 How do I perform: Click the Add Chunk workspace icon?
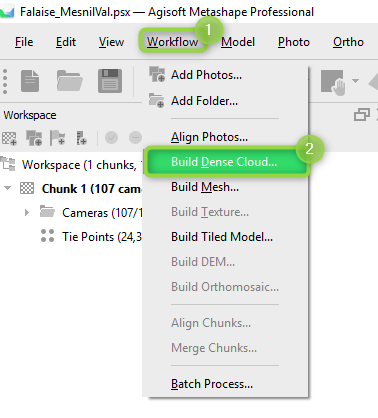[9, 138]
